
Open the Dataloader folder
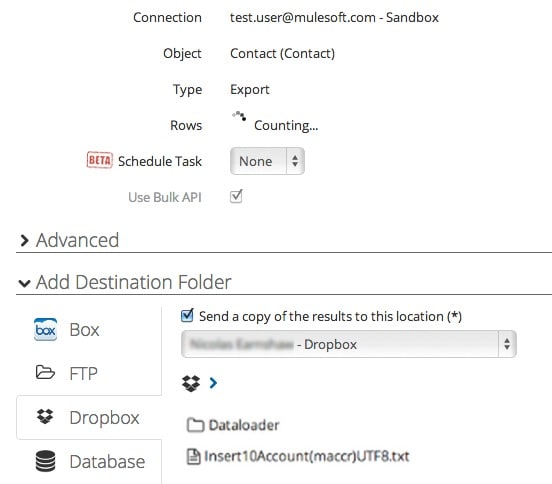(244, 425)
